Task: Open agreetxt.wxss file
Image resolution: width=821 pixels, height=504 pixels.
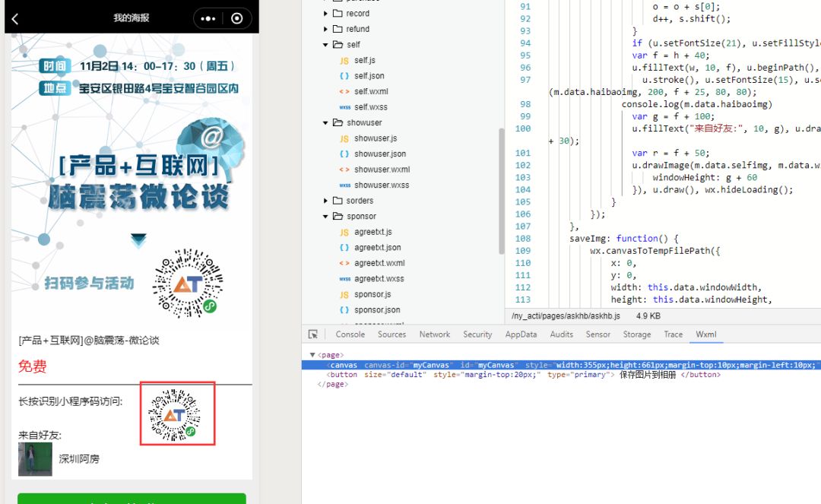Action: [379, 279]
